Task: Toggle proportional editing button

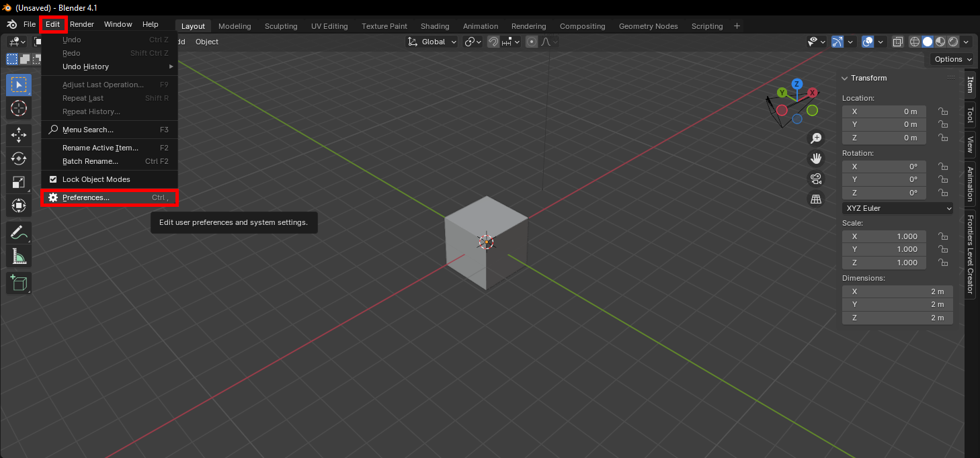Action: pyautogui.click(x=532, y=42)
